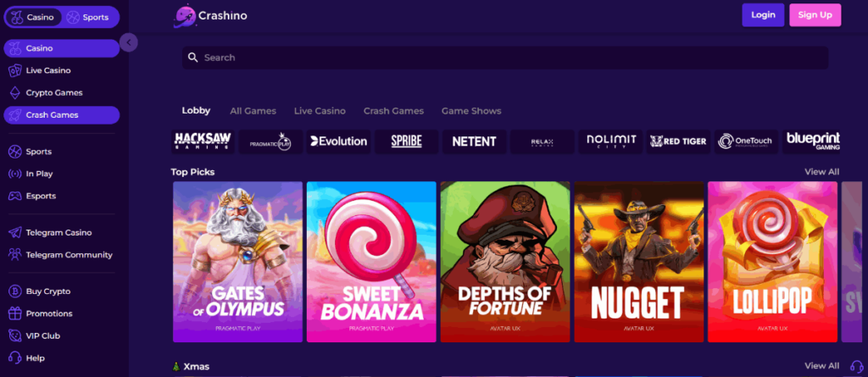Select the Lobby tab
868x377 pixels.
(x=196, y=111)
